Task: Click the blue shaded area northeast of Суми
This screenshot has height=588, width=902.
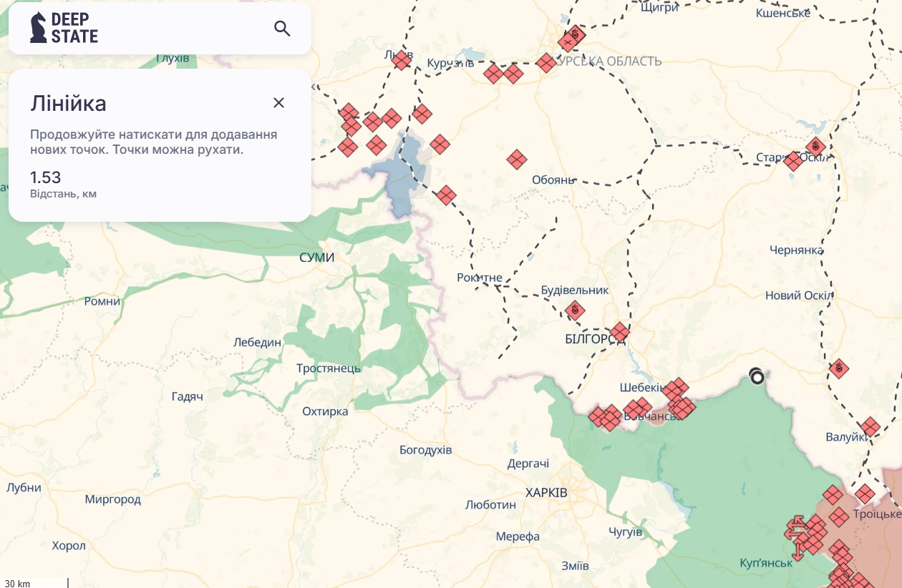Action: (397, 175)
